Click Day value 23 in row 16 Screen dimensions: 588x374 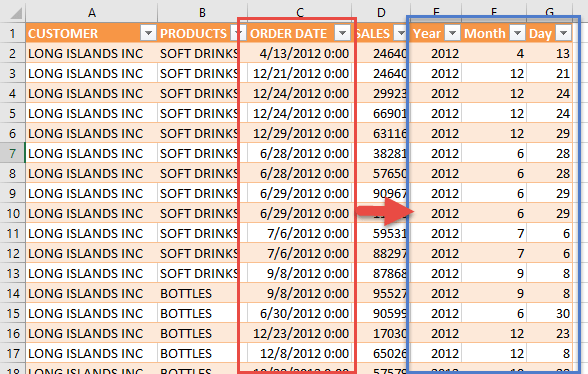(x=550, y=333)
